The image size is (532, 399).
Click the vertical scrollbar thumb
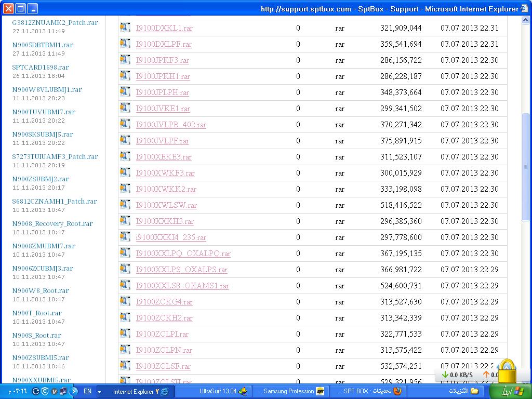click(x=525, y=167)
